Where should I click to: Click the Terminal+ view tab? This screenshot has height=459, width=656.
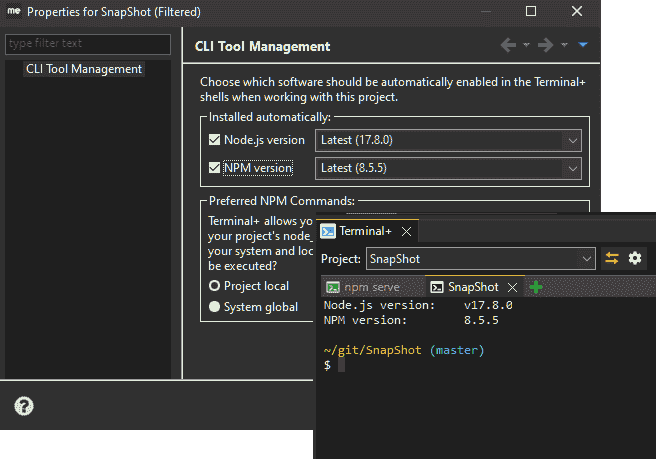tap(365, 231)
